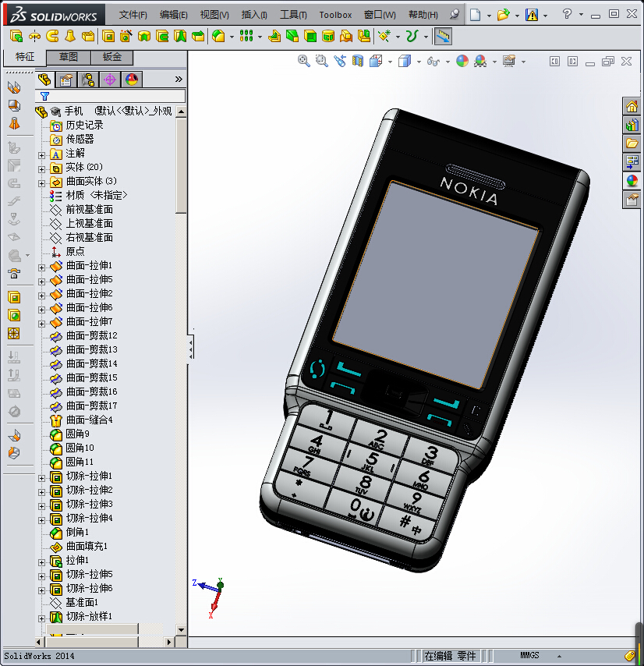Screen dimensions: 644x666
Task: Select 圆角10 feature in tree
Action: [x=80, y=448]
